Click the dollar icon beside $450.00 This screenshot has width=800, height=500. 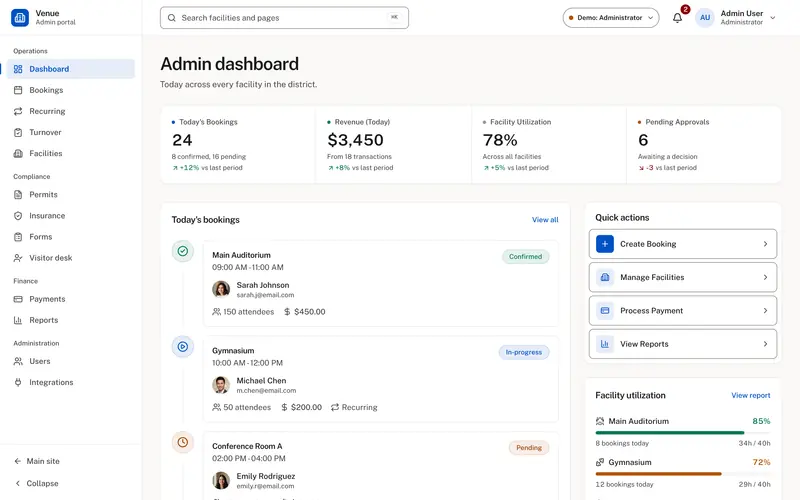(x=287, y=312)
